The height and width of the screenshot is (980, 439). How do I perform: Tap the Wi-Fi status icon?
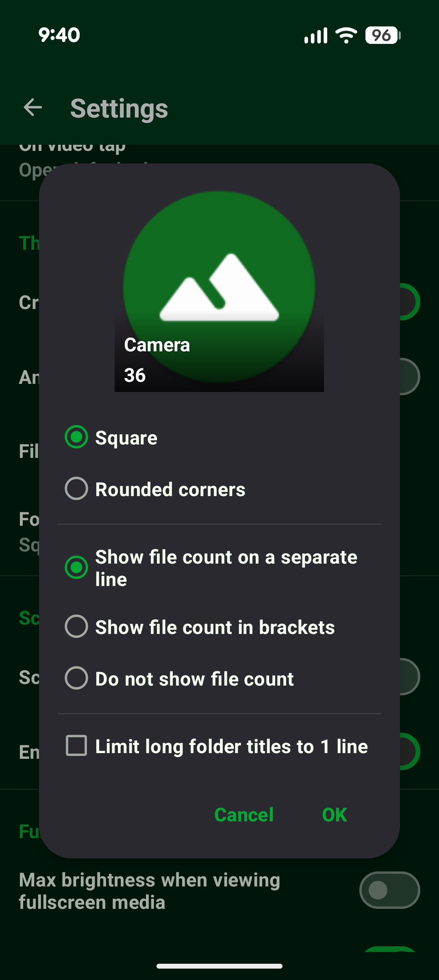coord(346,35)
